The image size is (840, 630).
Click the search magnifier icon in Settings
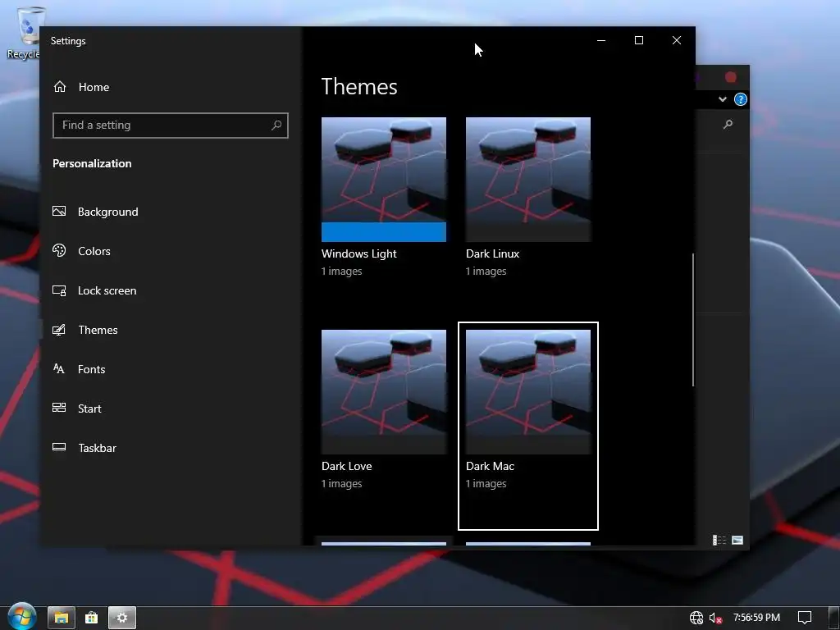(276, 126)
